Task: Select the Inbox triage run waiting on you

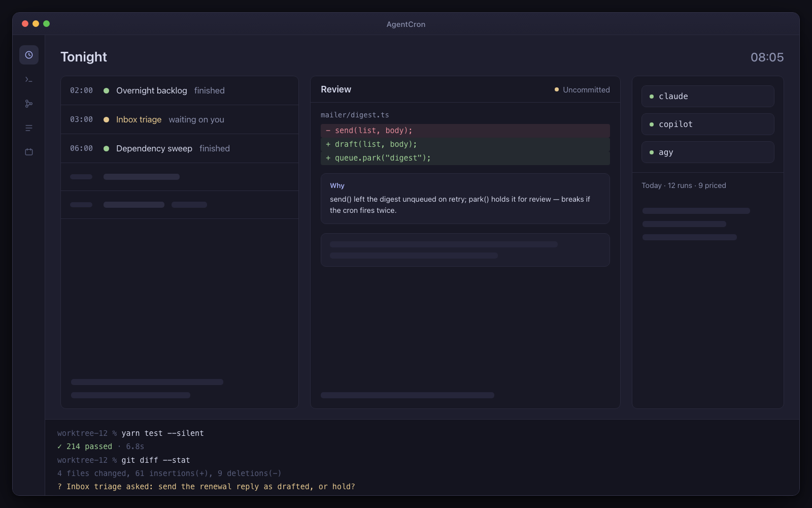Action: click(180, 119)
